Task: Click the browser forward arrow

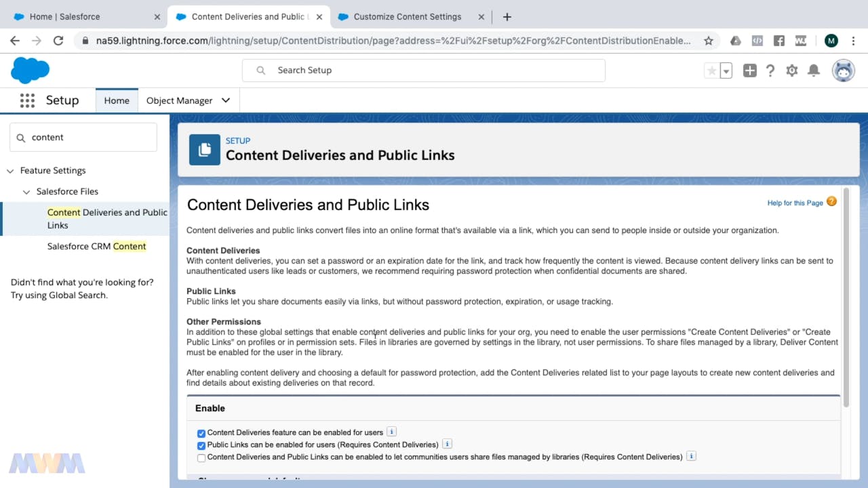Action: [37, 41]
